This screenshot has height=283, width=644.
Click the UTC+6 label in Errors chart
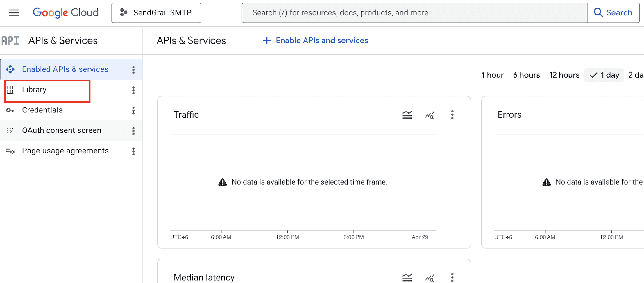click(503, 237)
